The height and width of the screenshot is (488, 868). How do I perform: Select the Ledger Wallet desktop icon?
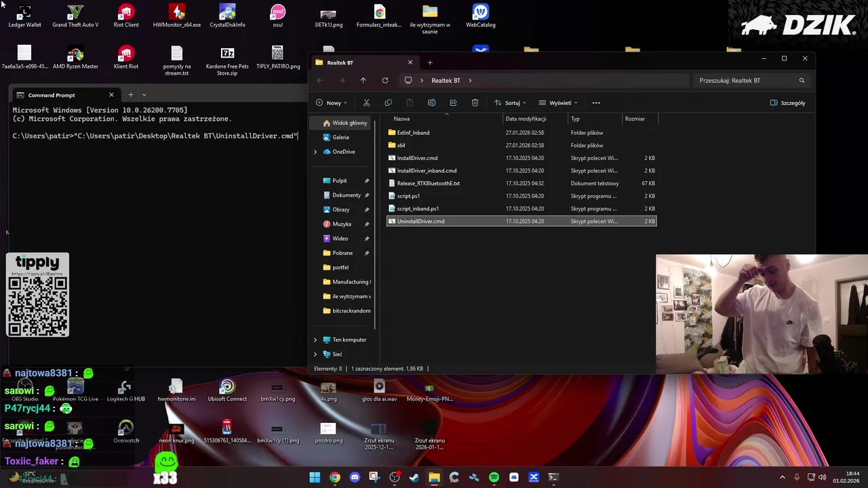pyautogui.click(x=24, y=16)
